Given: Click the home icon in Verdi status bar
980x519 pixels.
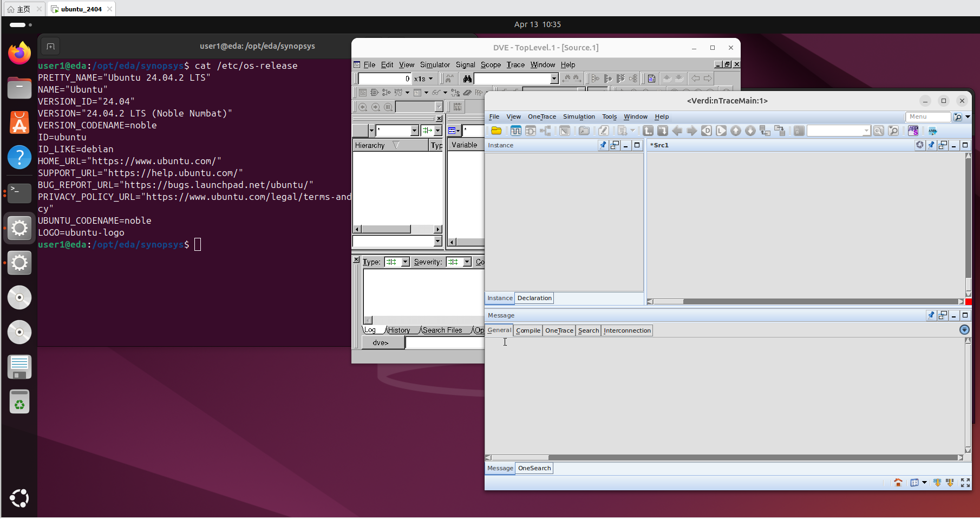Looking at the screenshot, I should [898, 482].
